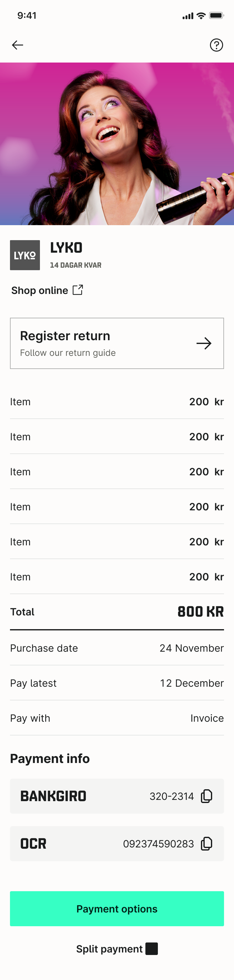Tap the battery icon in status bar
The width and height of the screenshot is (234, 980).
point(216,16)
